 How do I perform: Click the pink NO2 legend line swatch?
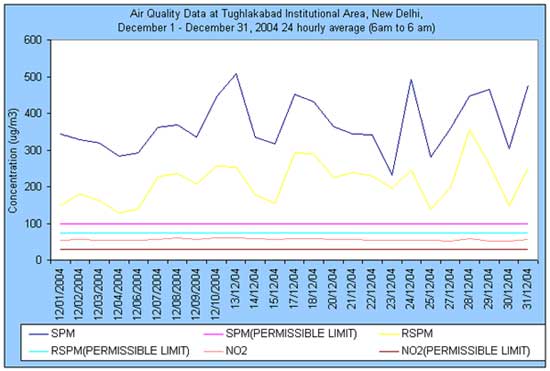pyautogui.click(x=213, y=351)
